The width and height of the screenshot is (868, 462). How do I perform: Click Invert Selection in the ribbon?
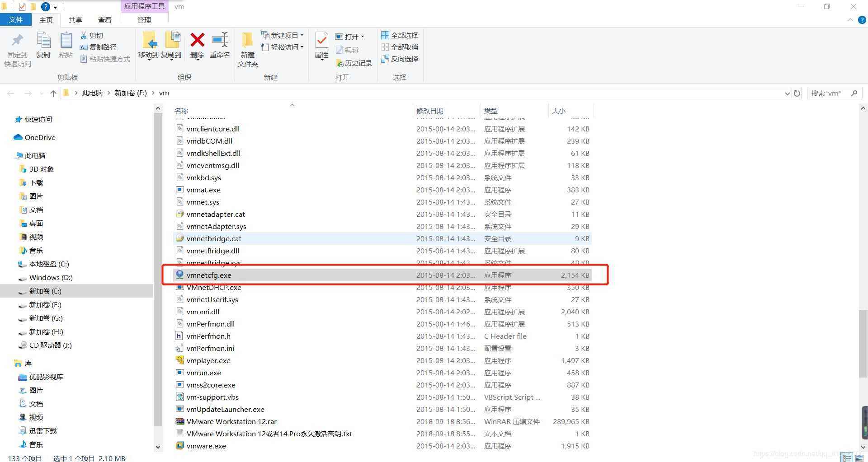pyautogui.click(x=400, y=59)
